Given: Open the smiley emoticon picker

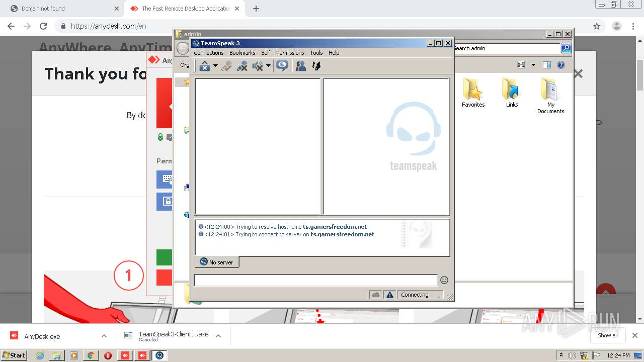Looking at the screenshot, I should [x=444, y=280].
